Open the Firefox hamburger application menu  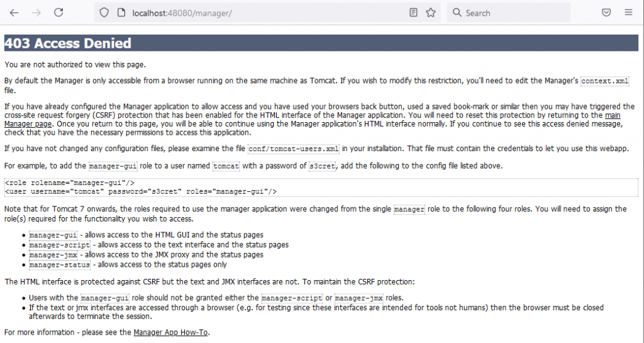click(628, 13)
